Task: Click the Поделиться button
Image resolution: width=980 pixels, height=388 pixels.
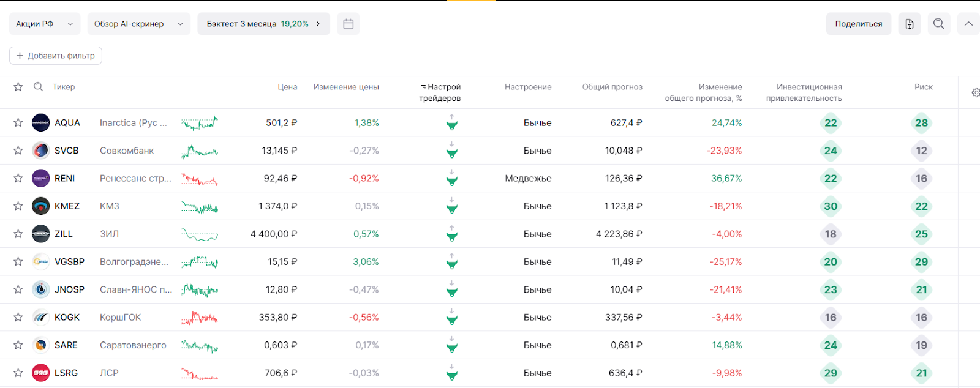Action: (859, 24)
